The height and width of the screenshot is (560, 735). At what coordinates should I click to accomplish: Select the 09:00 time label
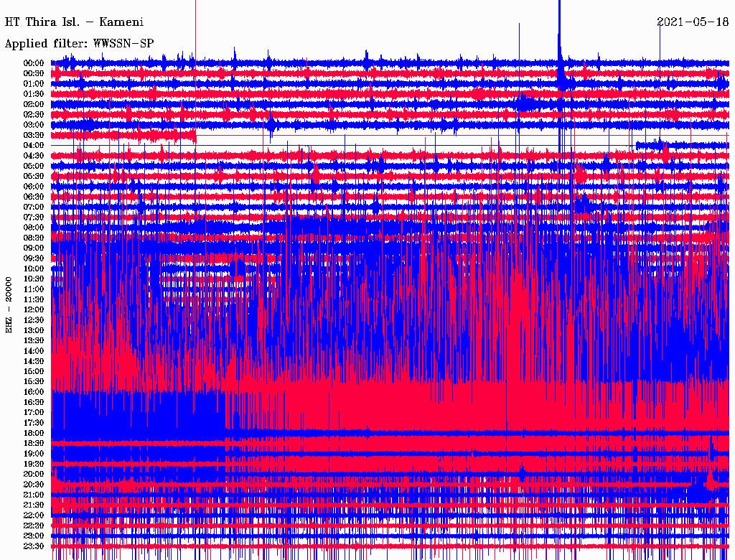(34, 248)
